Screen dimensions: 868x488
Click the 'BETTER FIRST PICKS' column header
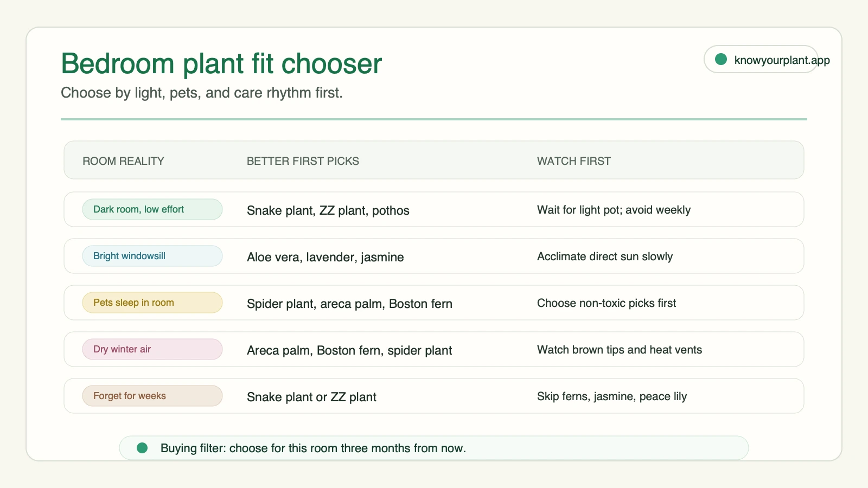click(303, 161)
